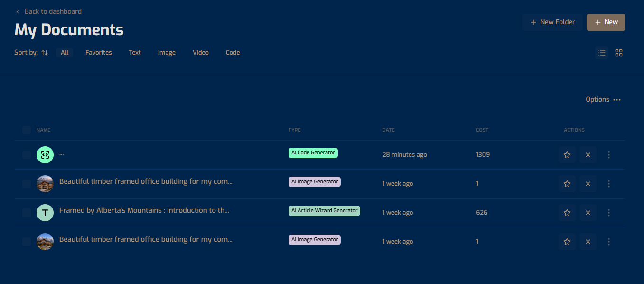The height and width of the screenshot is (284, 644).
Task: Switch to list view layout
Action: pyautogui.click(x=602, y=53)
